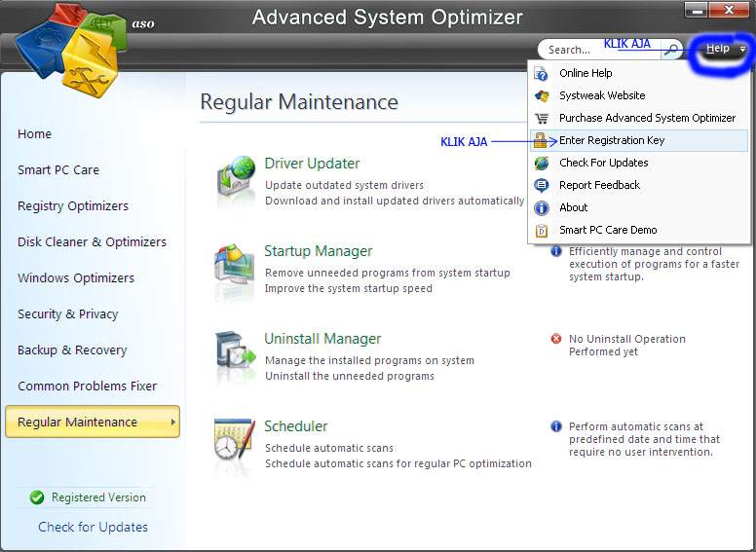Open Smart PC Care section
The image size is (756, 552).
click(58, 170)
